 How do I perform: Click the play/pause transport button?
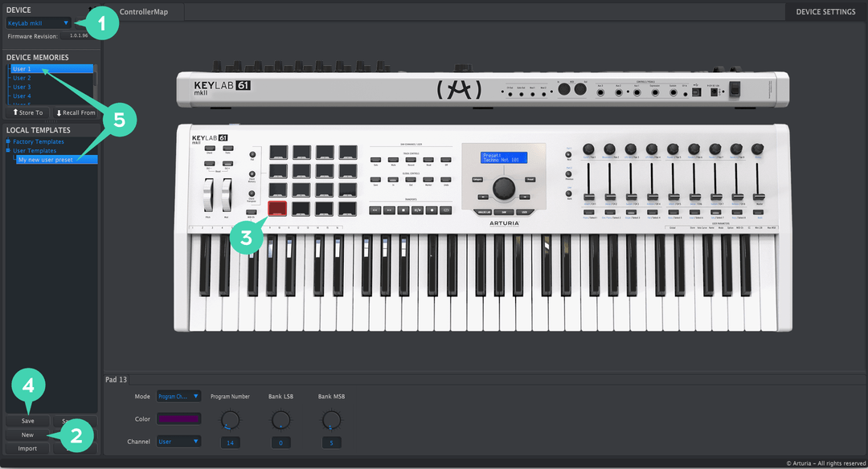coord(417,210)
